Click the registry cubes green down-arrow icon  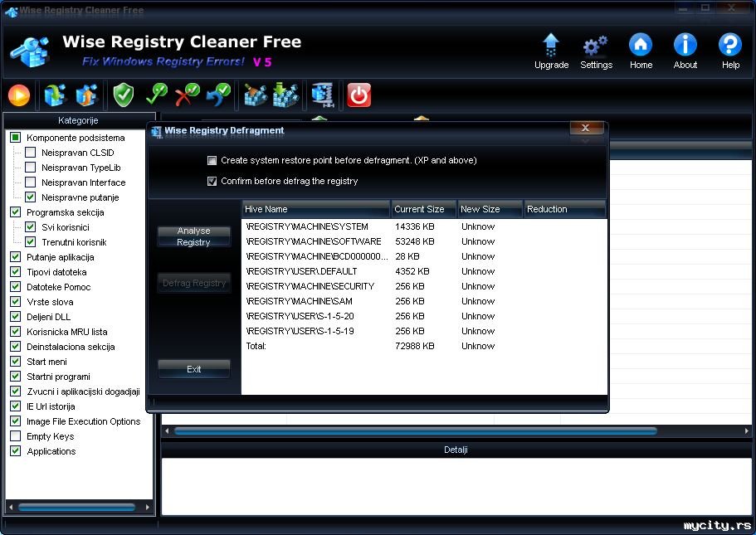click(285, 95)
